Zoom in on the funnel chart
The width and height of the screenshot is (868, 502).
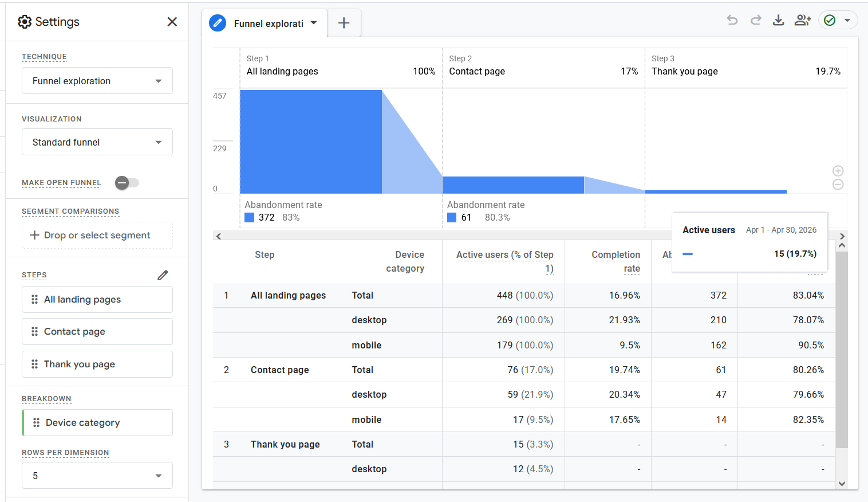click(x=838, y=171)
